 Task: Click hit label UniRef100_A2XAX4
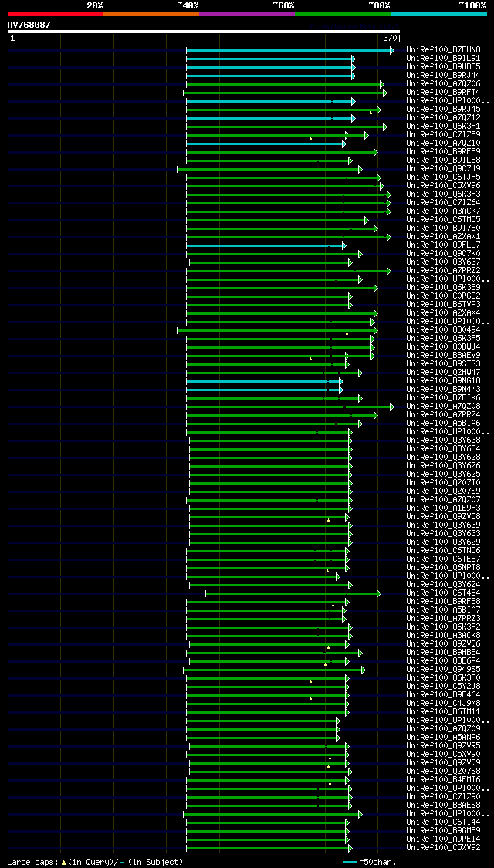pyautogui.click(x=443, y=312)
